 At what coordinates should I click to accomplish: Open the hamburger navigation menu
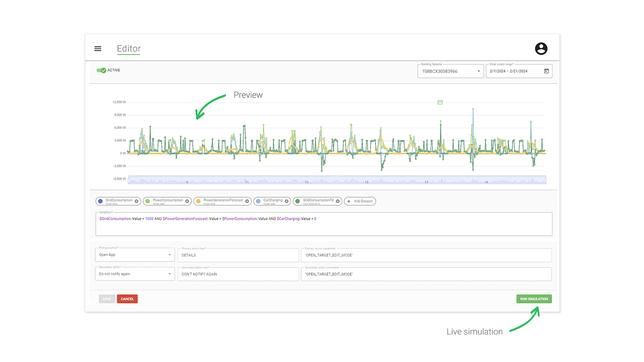(98, 49)
